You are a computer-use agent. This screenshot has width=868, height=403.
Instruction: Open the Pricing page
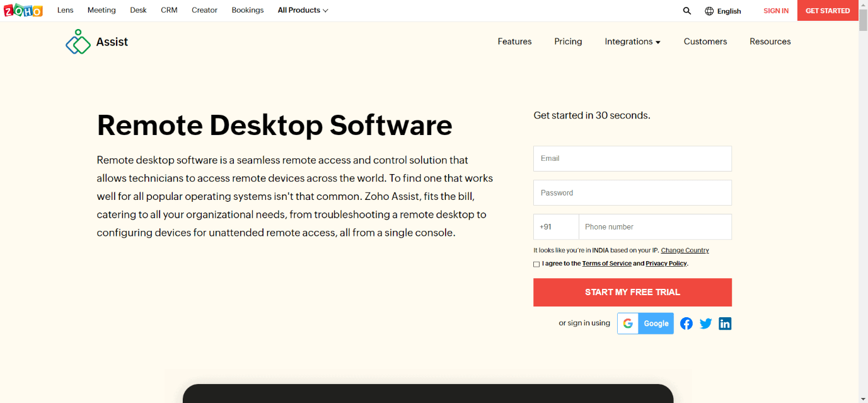coord(568,42)
